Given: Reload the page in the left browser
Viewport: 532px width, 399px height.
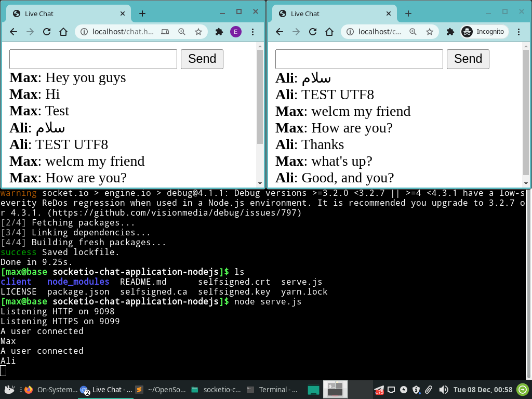Looking at the screenshot, I should tap(46, 32).
